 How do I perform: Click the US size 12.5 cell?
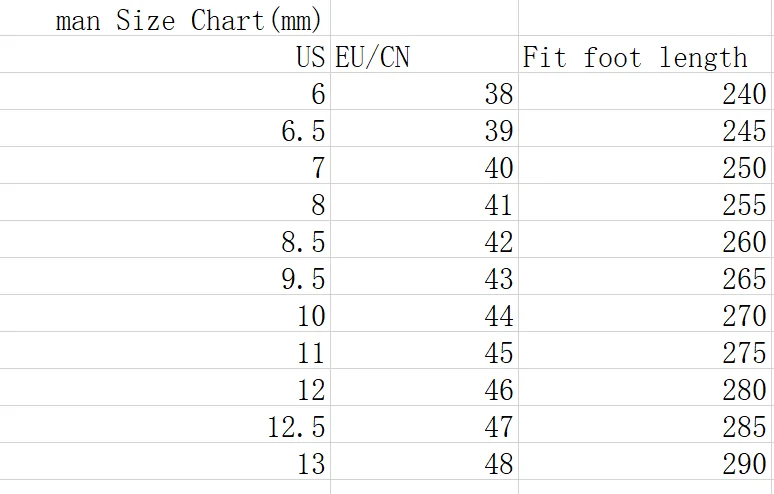(x=165, y=424)
